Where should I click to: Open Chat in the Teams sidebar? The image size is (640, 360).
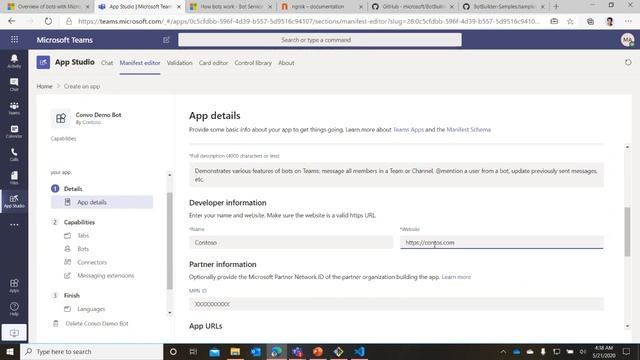tap(14, 84)
